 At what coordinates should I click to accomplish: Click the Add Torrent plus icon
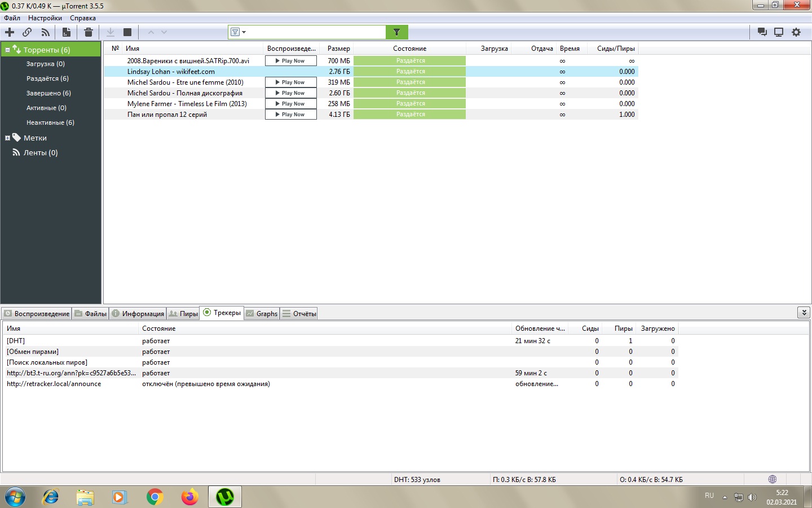(10, 32)
